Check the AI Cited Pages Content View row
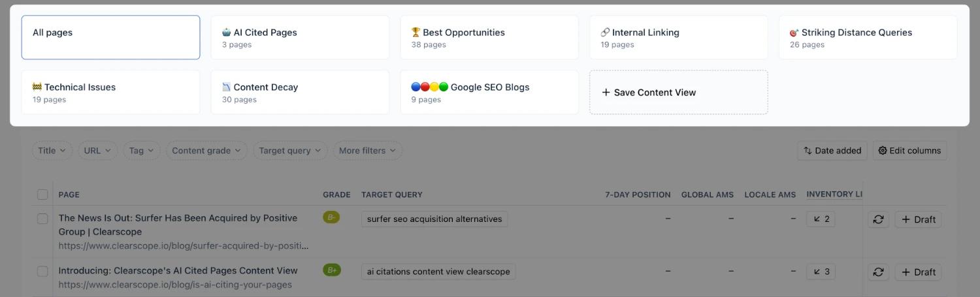 click(42, 271)
